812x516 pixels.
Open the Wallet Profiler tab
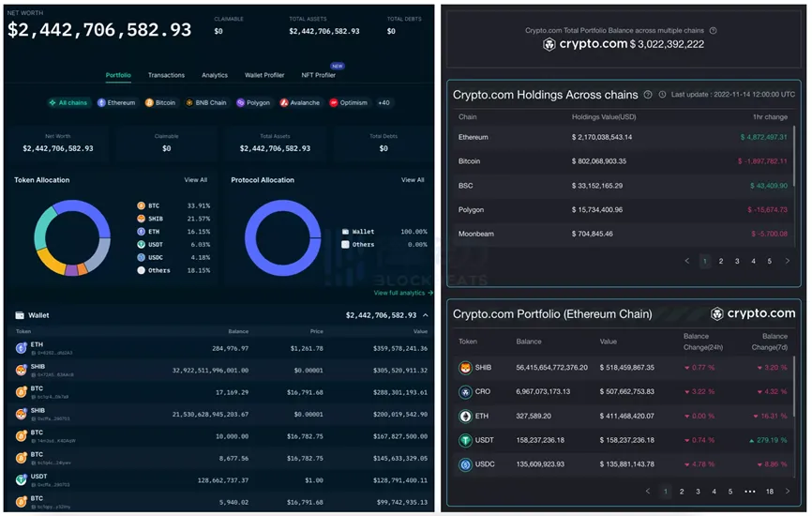coord(264,75)
